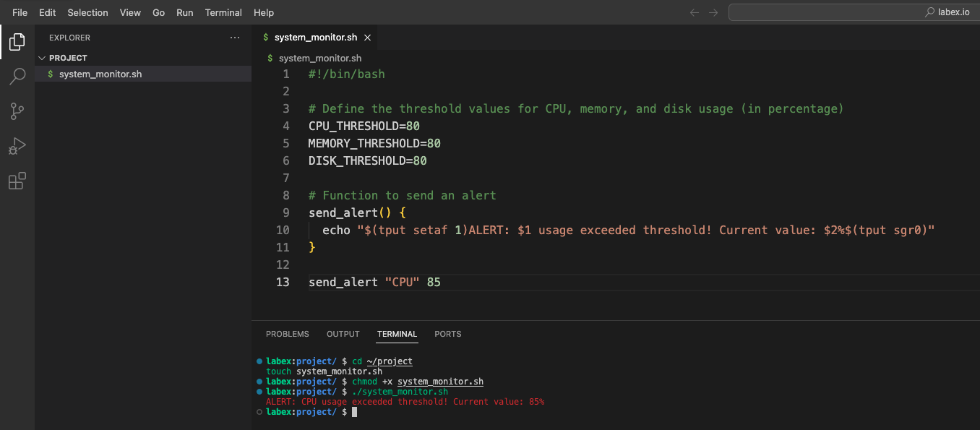Open the File menu
The height and width of the screenshot is (430, 980).
[x=20, y=12]
